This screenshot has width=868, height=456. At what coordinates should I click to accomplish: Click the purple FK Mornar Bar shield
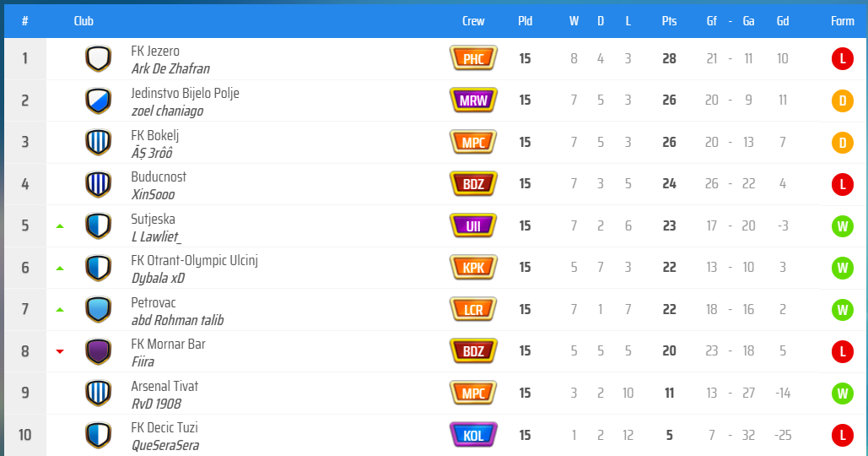click(x=98, y=351)
